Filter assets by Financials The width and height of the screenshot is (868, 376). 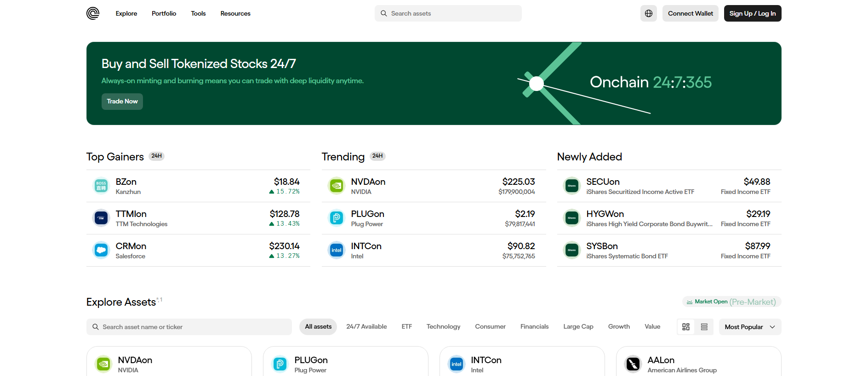(x=534, y=327)
